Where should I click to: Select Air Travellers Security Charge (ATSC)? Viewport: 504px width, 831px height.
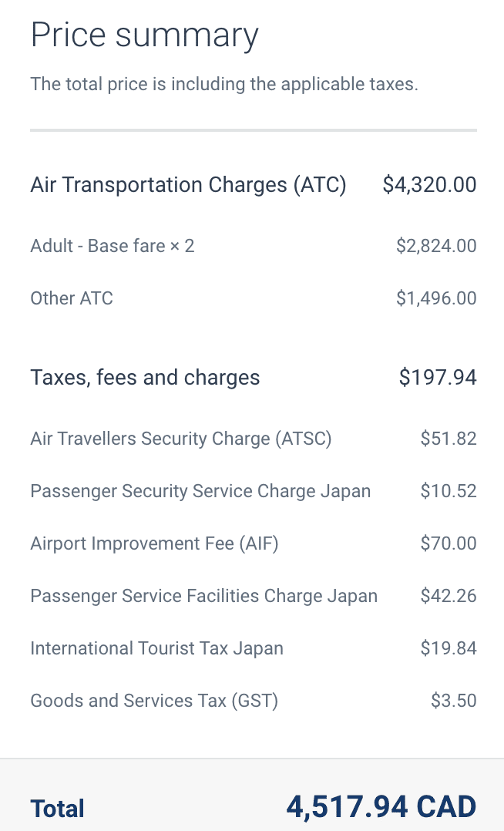[x=181, y=439]
